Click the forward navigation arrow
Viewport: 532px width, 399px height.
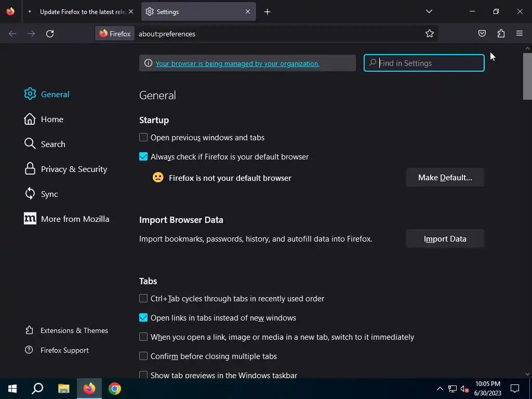click(x=31, y=34)
